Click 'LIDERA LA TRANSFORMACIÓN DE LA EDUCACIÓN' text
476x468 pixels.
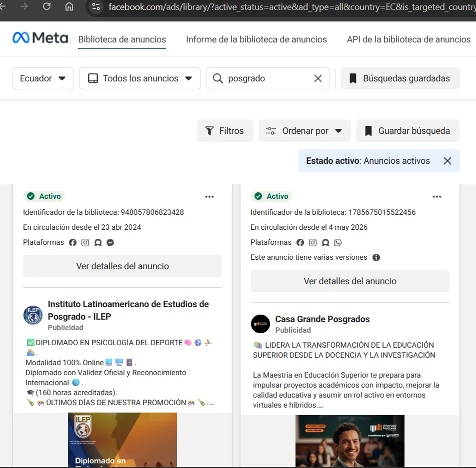pos(349,345)
